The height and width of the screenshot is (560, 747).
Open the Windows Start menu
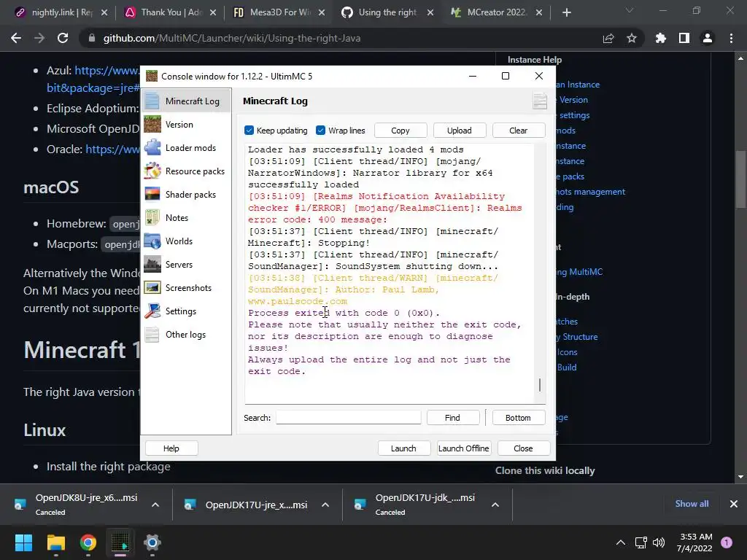[23, 542]
